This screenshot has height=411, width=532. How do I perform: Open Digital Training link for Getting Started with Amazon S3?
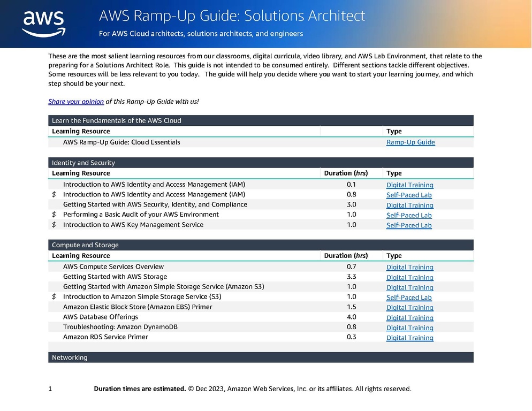click(410, 287)
